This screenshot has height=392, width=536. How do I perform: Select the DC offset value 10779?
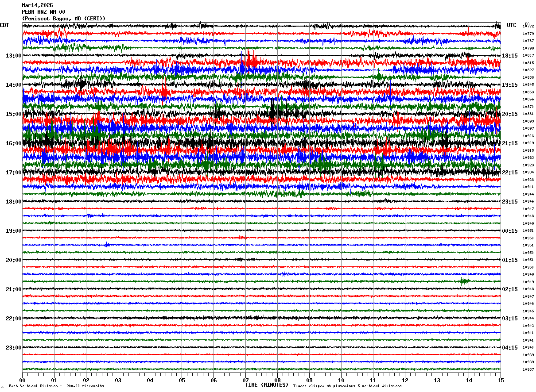pos(528,34)
